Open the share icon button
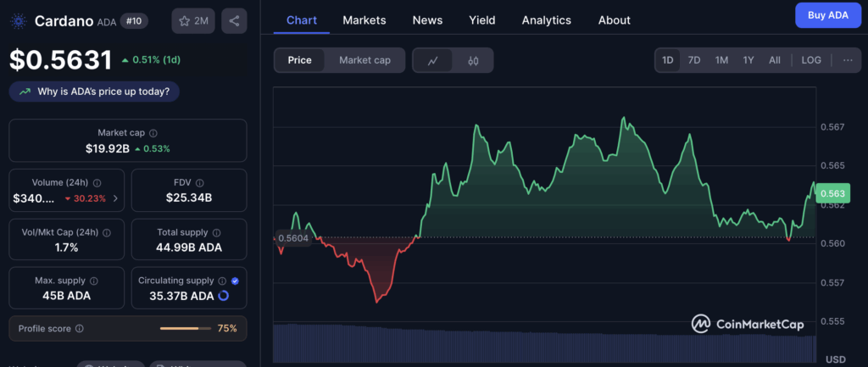 click(234, 21)
